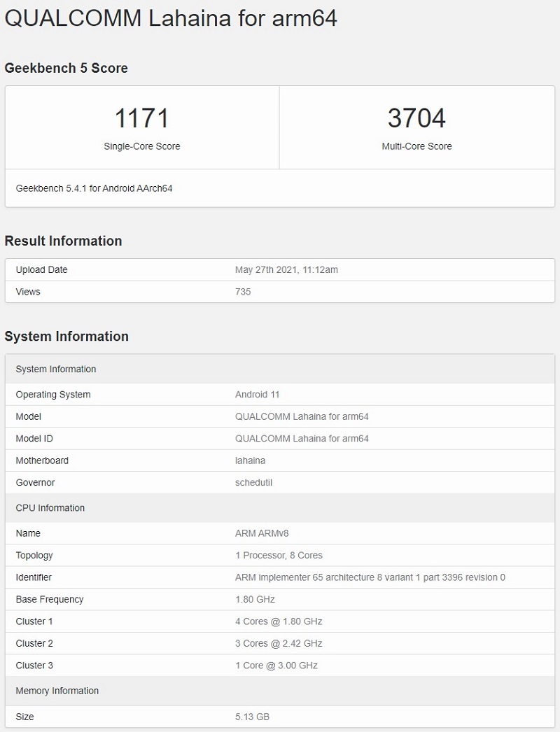Click the 'Geekbench 5 Score' heading
The height and width of the screenshot is (732, 560).
(x=66, y=68)
